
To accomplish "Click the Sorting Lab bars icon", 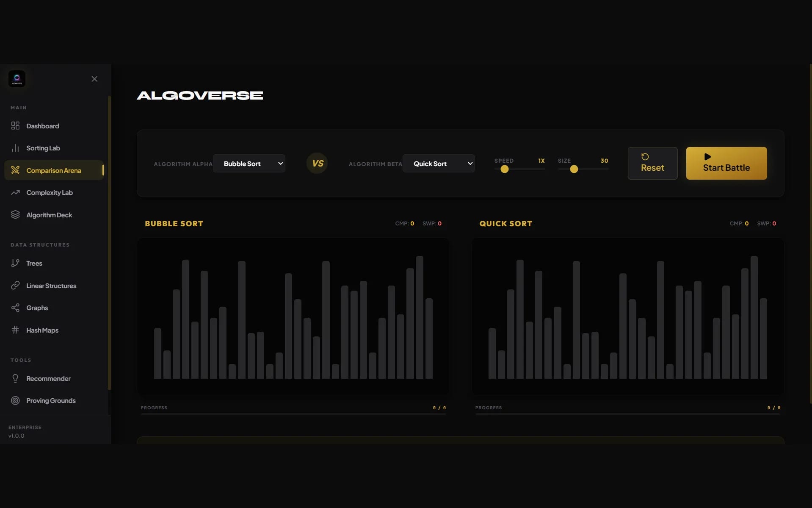I will click(x=15, y=148).
